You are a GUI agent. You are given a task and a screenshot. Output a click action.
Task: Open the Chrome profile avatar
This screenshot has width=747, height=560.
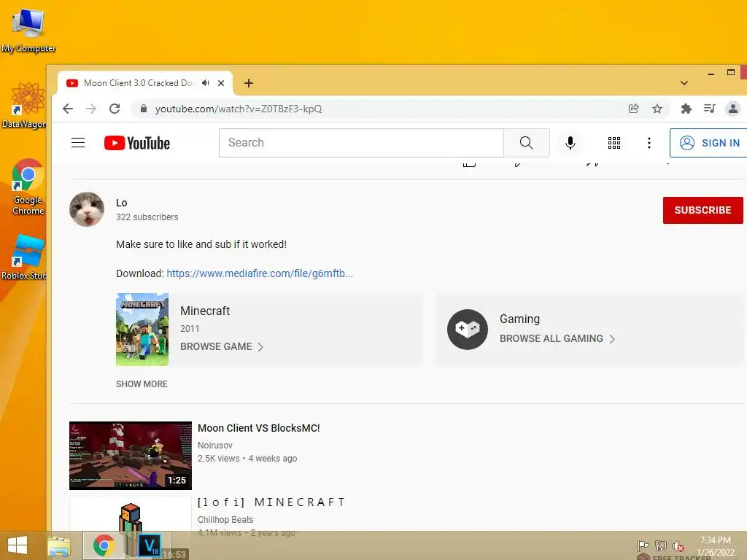[x=733, y=109]
